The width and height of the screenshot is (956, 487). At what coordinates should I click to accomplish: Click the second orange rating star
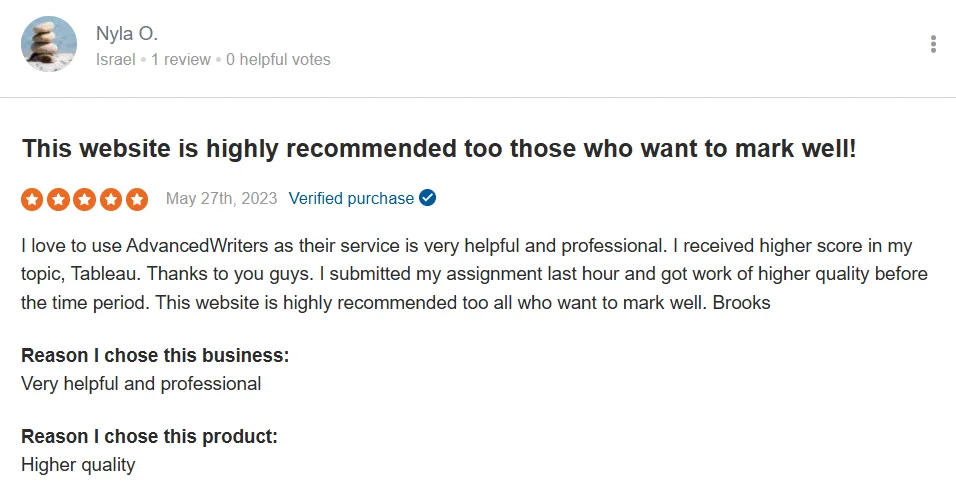click(58, 199)
